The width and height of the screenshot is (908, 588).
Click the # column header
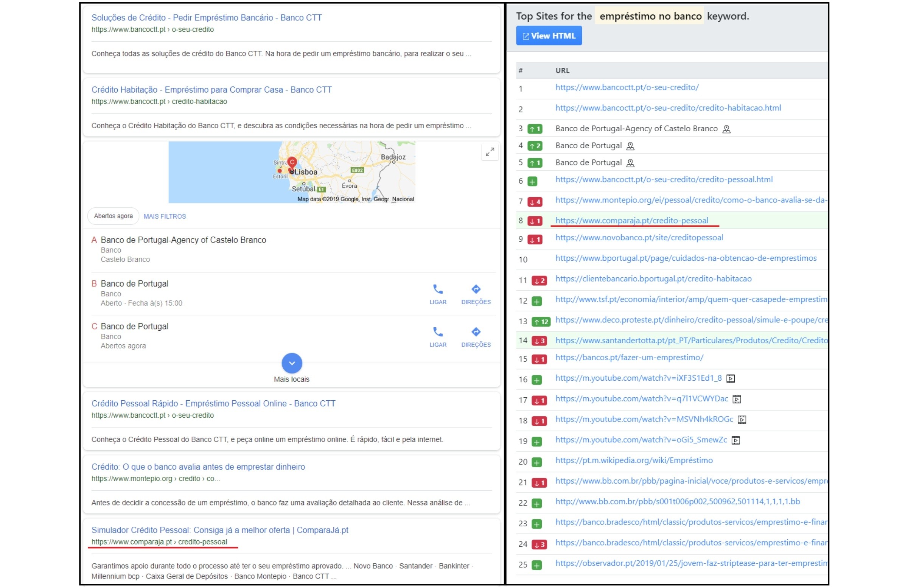click(x=520, y=71)
